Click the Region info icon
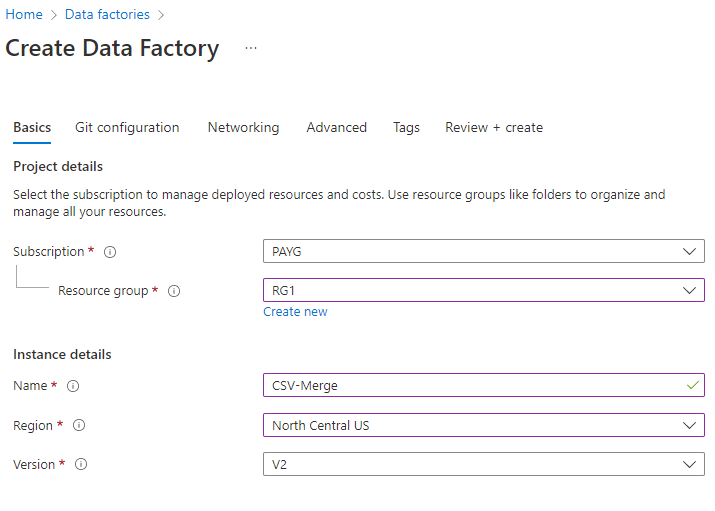Image resolution: width=715 pixels, height=511 pixels. pyautogui.click(x=79, y=426)
